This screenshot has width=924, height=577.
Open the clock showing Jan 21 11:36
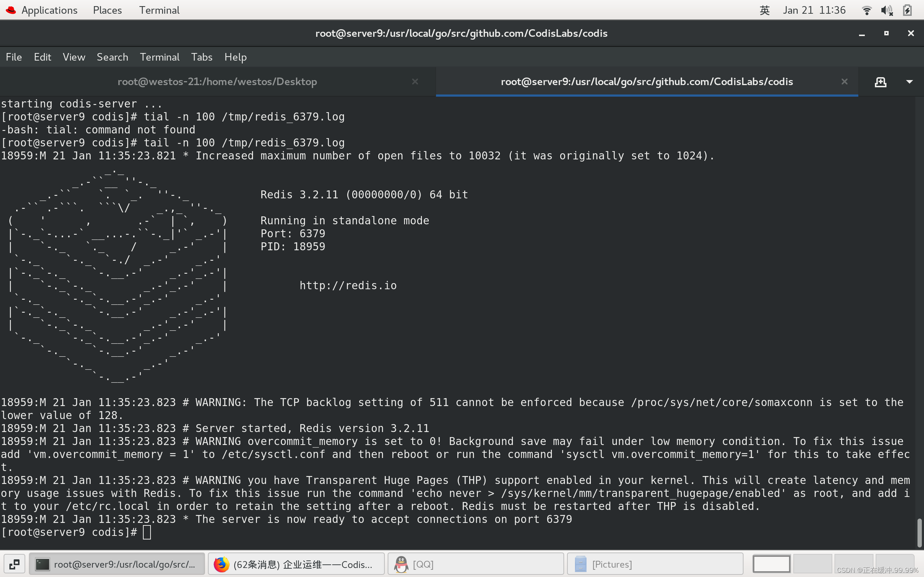click(814, 10)
